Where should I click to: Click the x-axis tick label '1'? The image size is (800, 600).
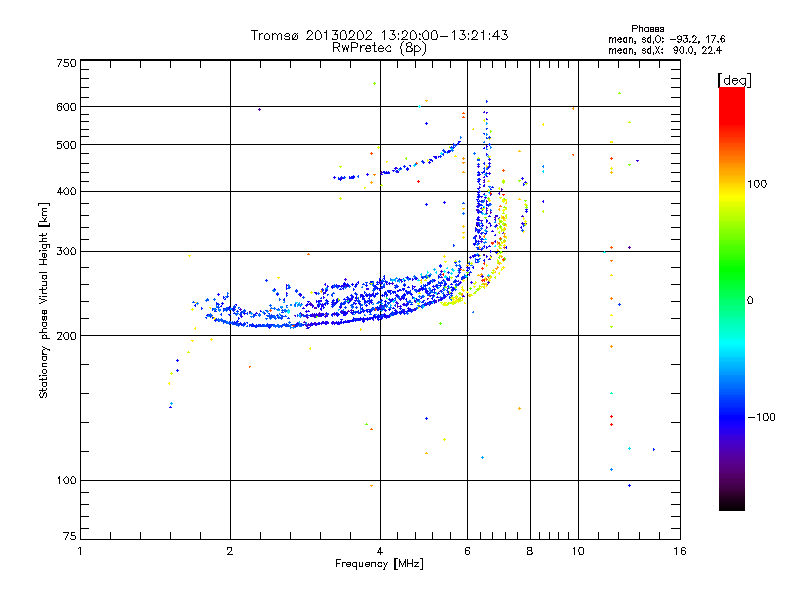(80, 551)
